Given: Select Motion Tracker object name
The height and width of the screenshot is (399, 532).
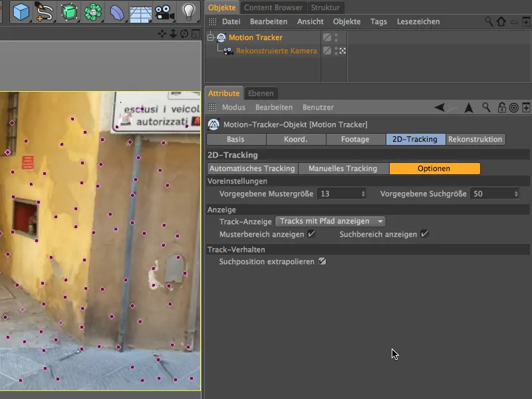Looking at the screenshot, I should tap(255, 37).
